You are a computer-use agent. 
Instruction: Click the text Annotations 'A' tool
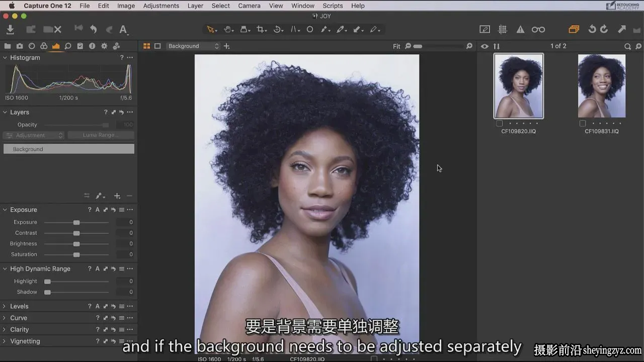123,30
